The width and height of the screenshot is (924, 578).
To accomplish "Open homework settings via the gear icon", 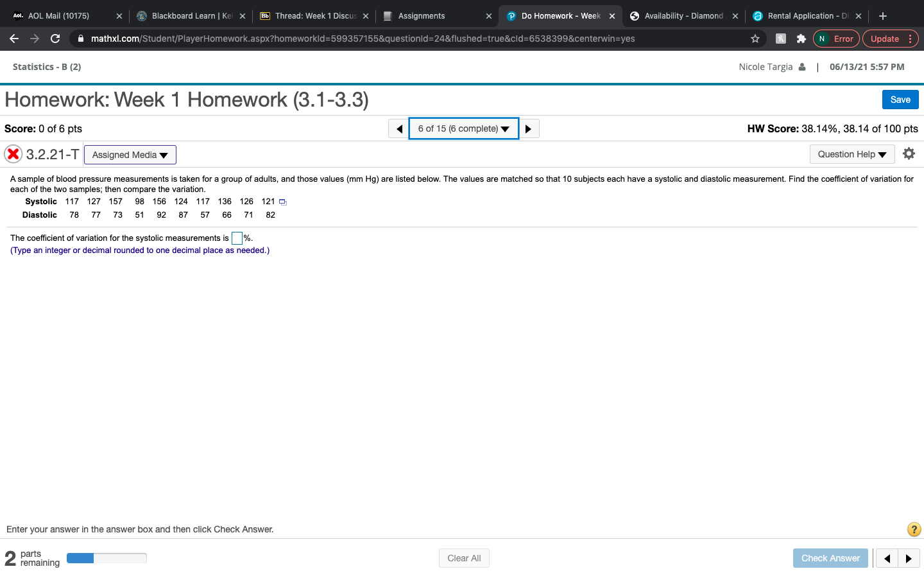I will pos(909,153).
